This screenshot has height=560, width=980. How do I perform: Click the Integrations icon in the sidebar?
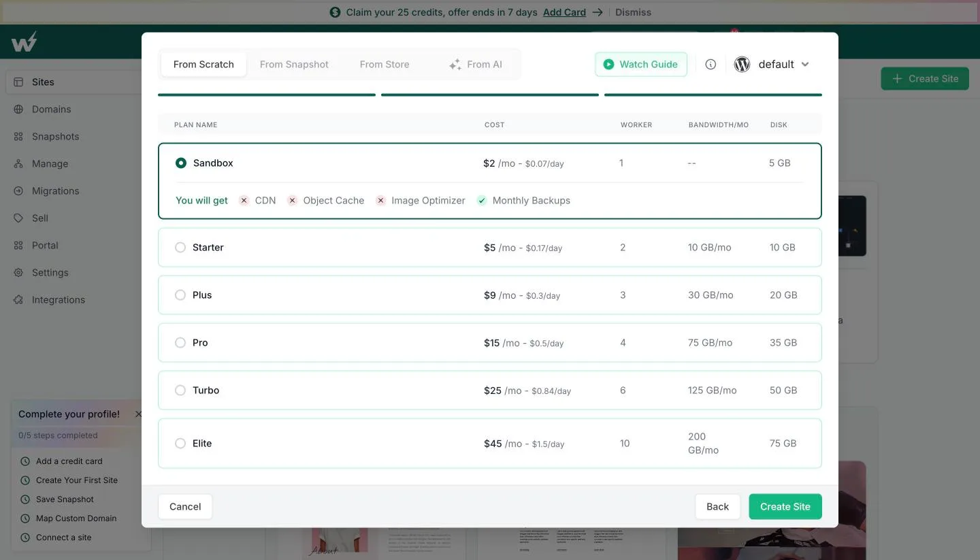pos(18,299)
